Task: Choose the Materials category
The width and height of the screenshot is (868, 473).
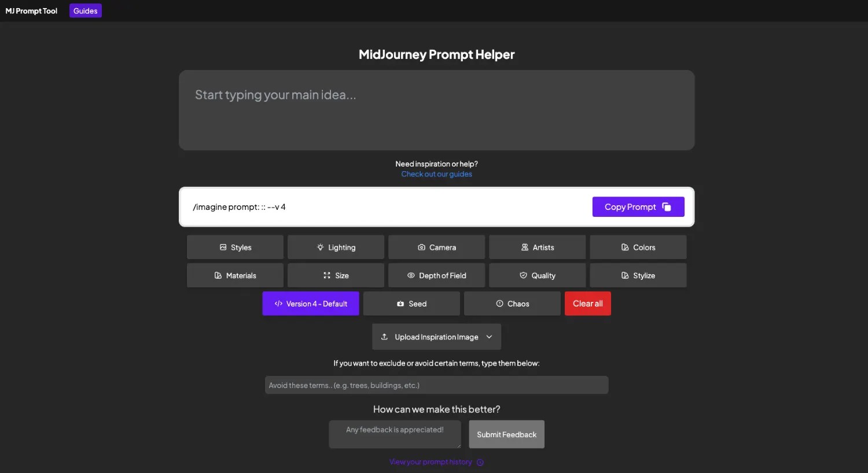Action: pos(235,276)
